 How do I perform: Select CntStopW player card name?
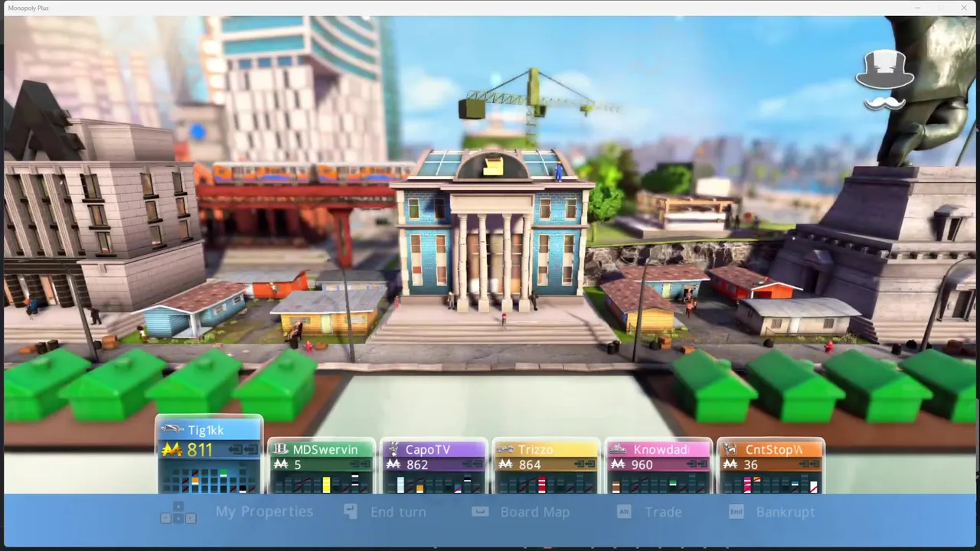pyautogui.click(x=773, y=450)
